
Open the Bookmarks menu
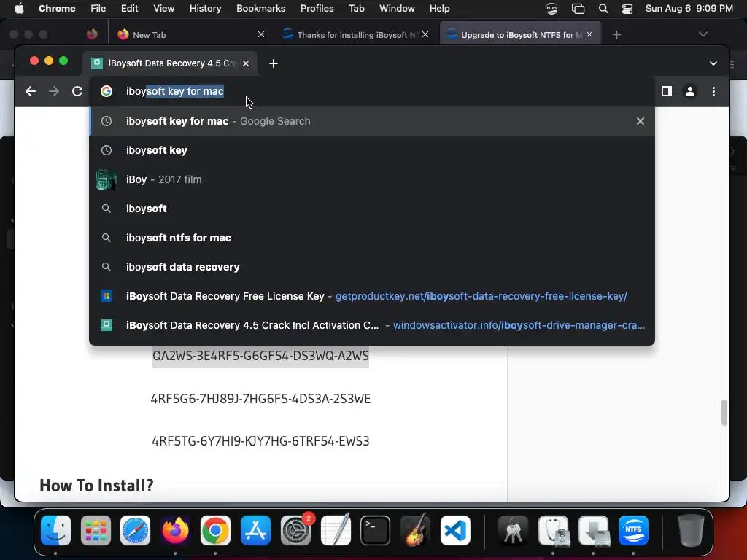[x=260, y=8]
